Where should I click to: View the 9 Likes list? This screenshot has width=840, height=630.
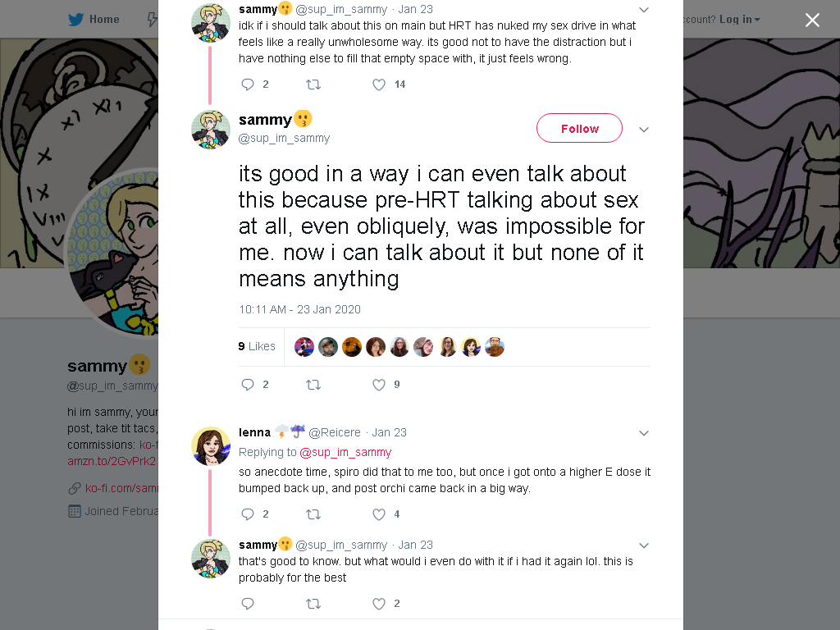pyautogui.click(x=257, y=347)
